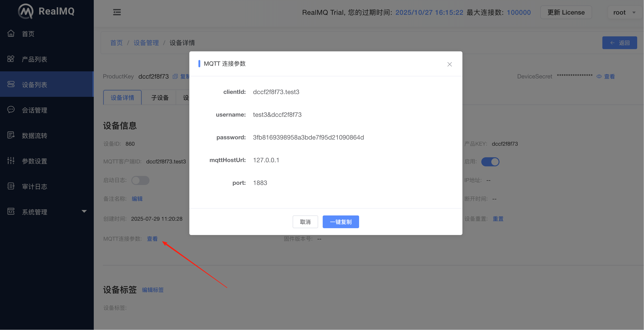Select username value test3&dccf2f8f73
Image resolution: width=644 pixels, height=330 pixels.
click(277, 115)
